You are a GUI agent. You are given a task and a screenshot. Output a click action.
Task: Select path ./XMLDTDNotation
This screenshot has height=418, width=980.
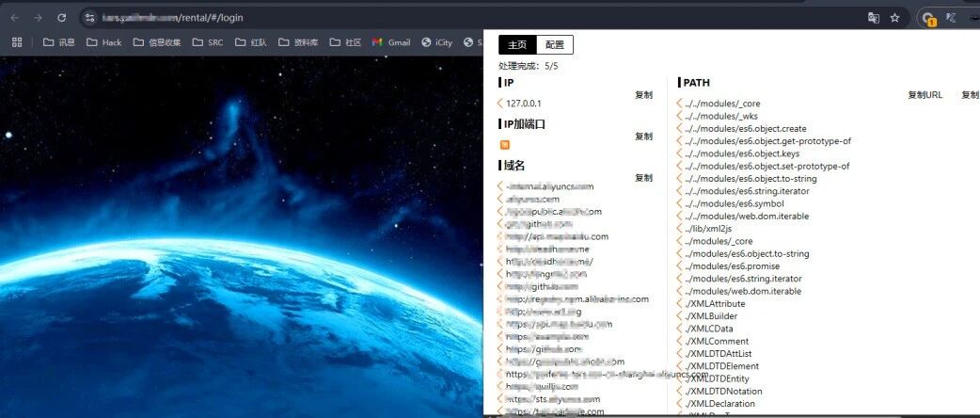tap(723, 391)
